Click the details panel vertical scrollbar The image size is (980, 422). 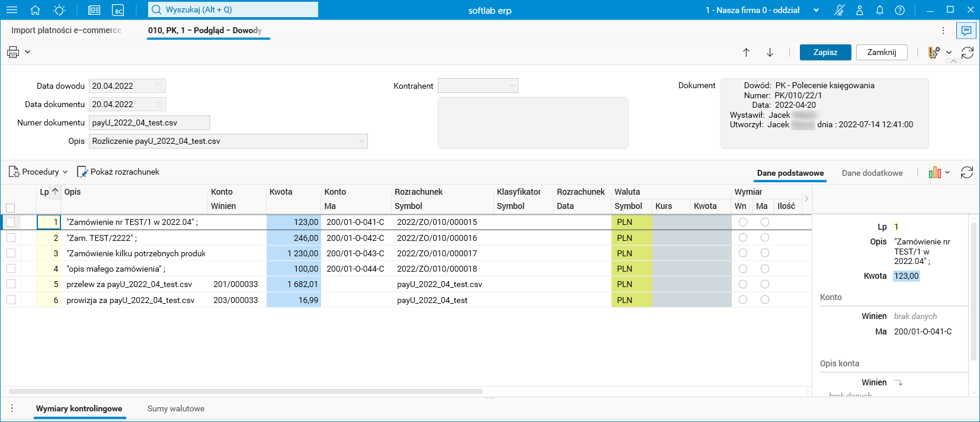pos(973,291)
